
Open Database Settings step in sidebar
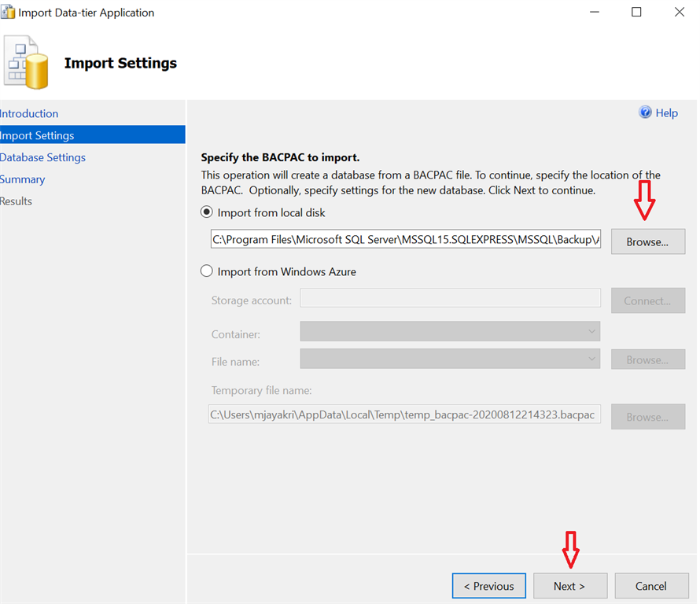click(43, 157)
